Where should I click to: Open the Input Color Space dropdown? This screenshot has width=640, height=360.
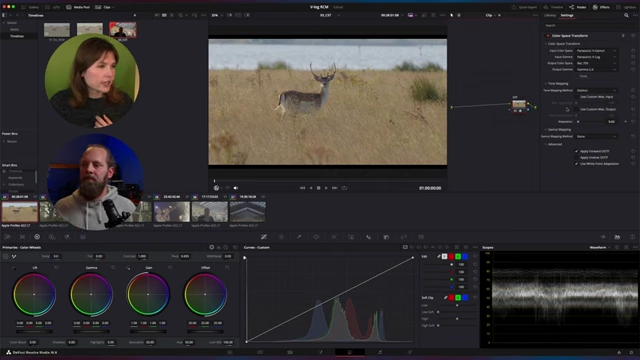click(x=596, y=51)
